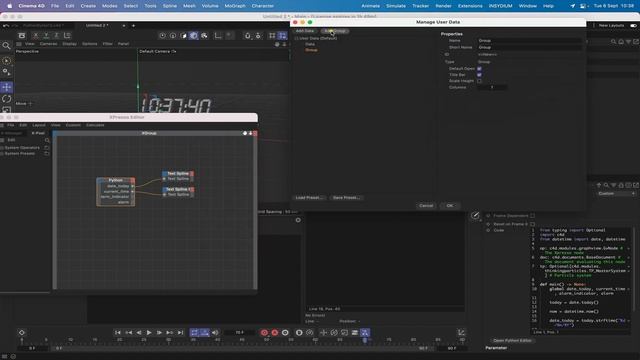The height and width of the screenshot is (360, 640).
Task: Step to previous frame in timeline
Action: pyautogui.click(x=139, y=333)
